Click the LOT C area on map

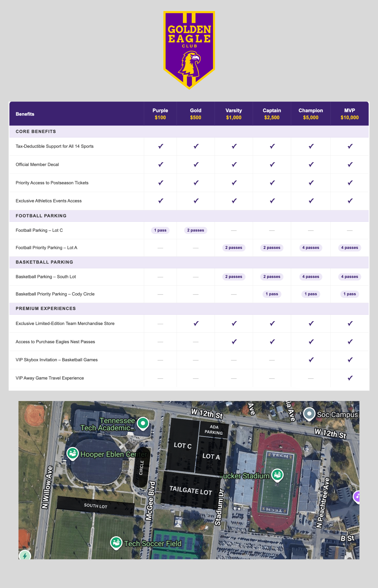[182, 445]
